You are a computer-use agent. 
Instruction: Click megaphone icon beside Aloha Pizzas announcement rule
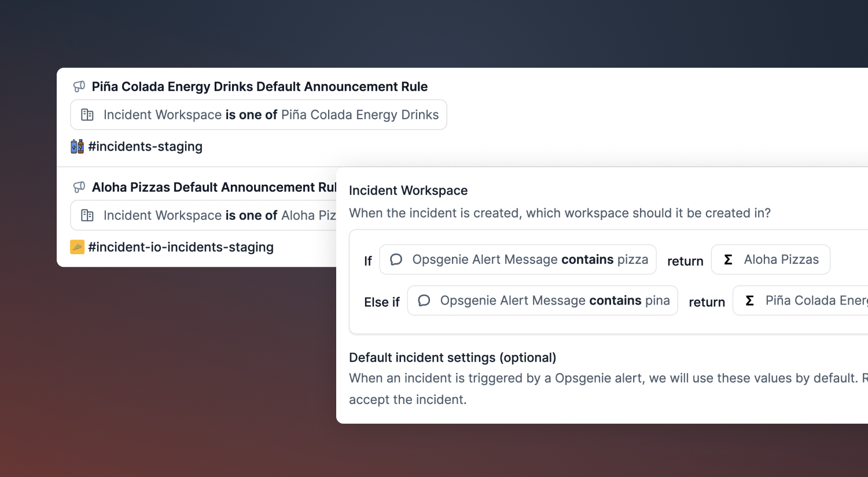tap(79, 188)
